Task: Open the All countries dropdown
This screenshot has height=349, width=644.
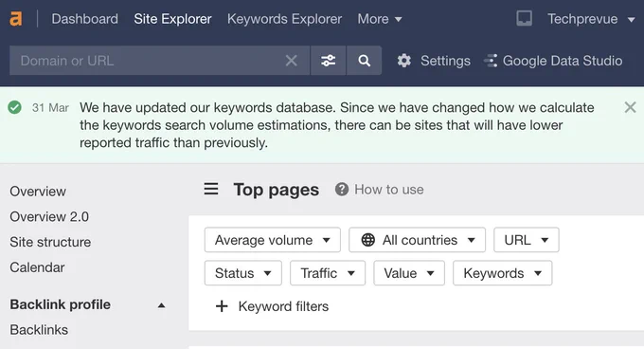Action: [417, 240]
